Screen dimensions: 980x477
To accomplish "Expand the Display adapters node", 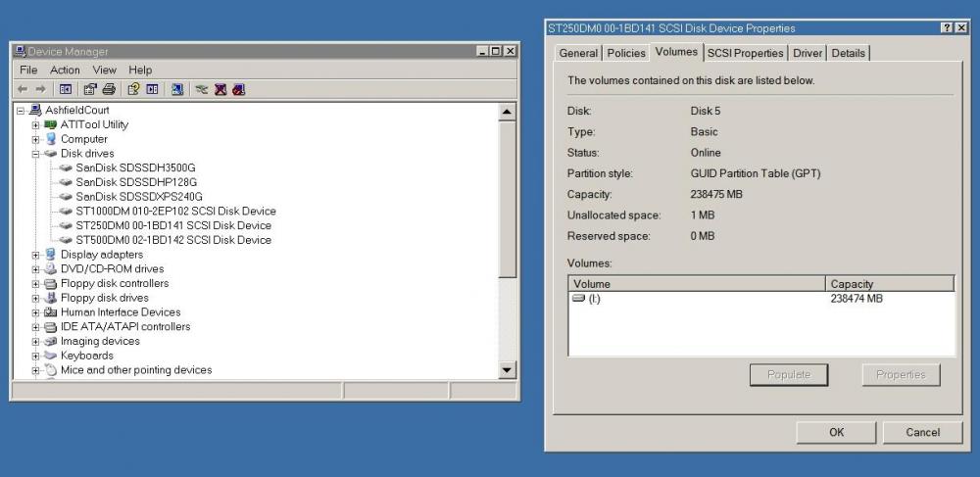I will [36, 255].
